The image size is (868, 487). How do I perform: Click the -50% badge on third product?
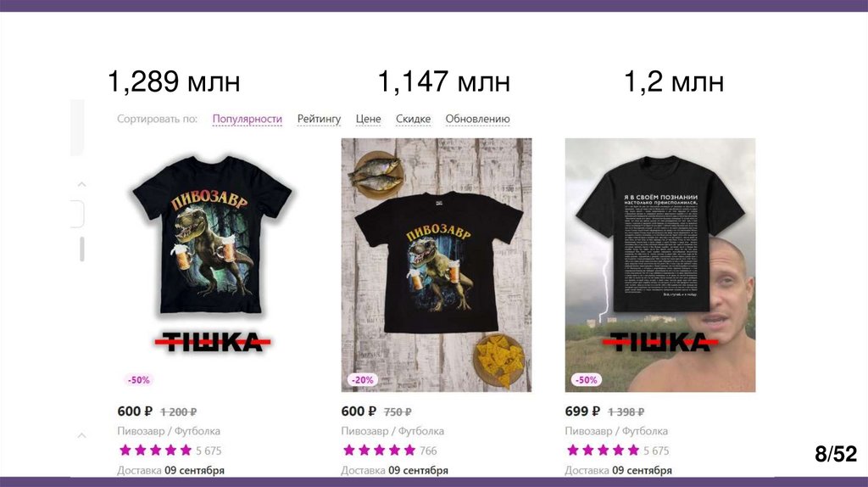tap(587, 380)
